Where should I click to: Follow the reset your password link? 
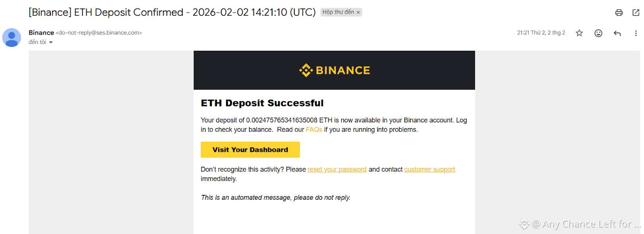tap(337, 170)
